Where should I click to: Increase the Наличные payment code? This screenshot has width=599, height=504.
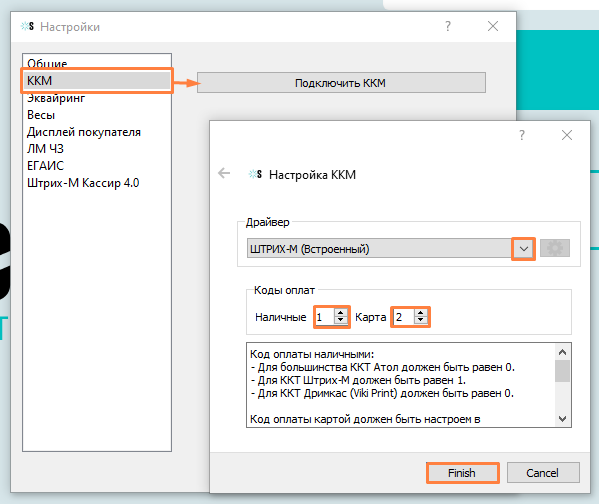340,313
